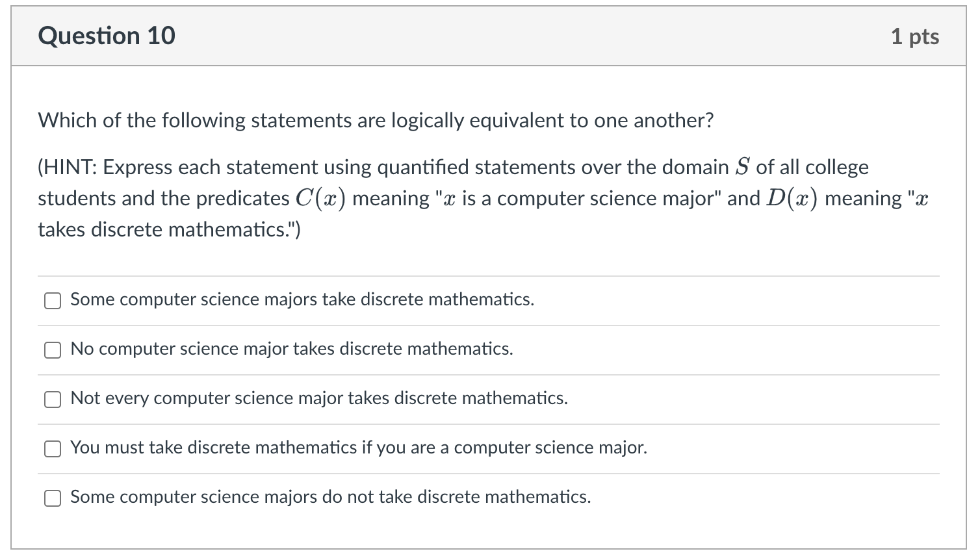Image resolution: width=980 pixels, height=560 pixels.
Task: Click the 'Question 10' heading
Action: click(x=107, y=36)
